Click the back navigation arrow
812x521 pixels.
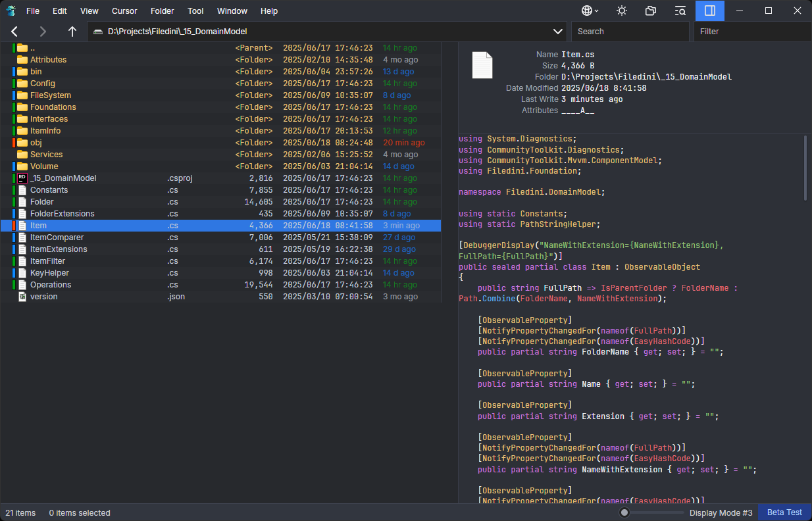(14, 32)
